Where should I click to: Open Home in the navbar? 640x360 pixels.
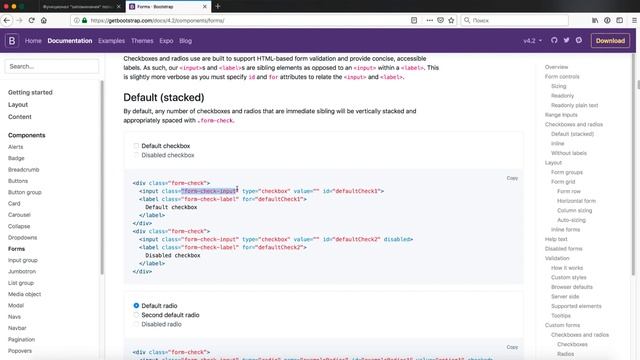[x=33, y=41]
